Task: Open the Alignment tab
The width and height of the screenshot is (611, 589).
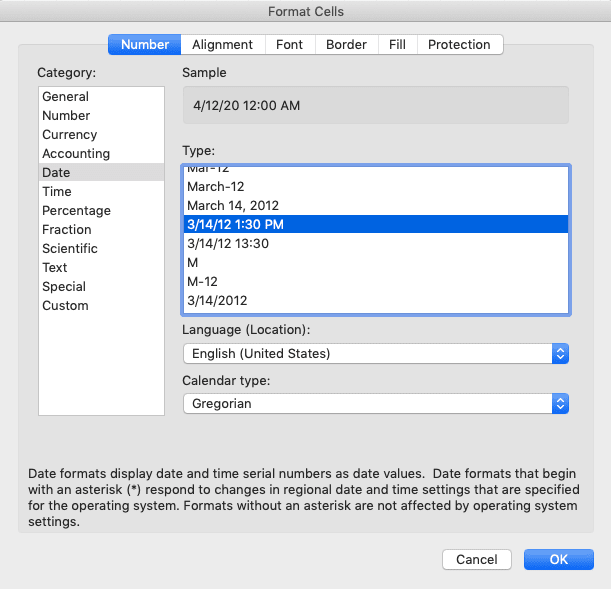Action: pos(223,44)
